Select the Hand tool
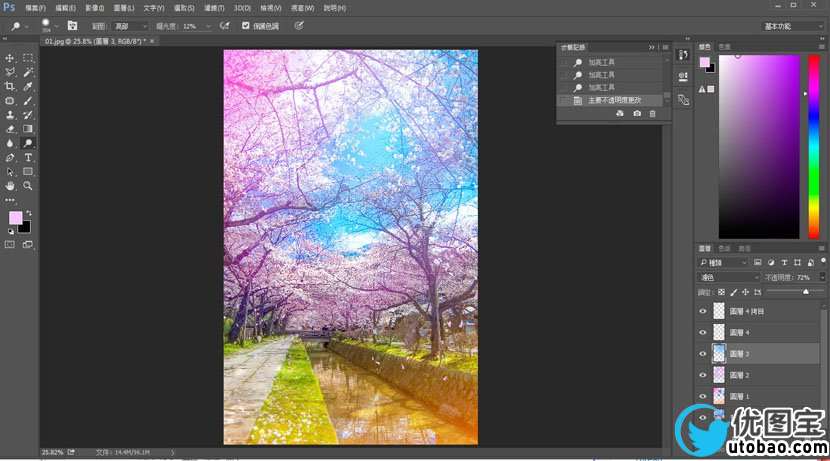The image size is (830, 461). (x=10, y=185)
